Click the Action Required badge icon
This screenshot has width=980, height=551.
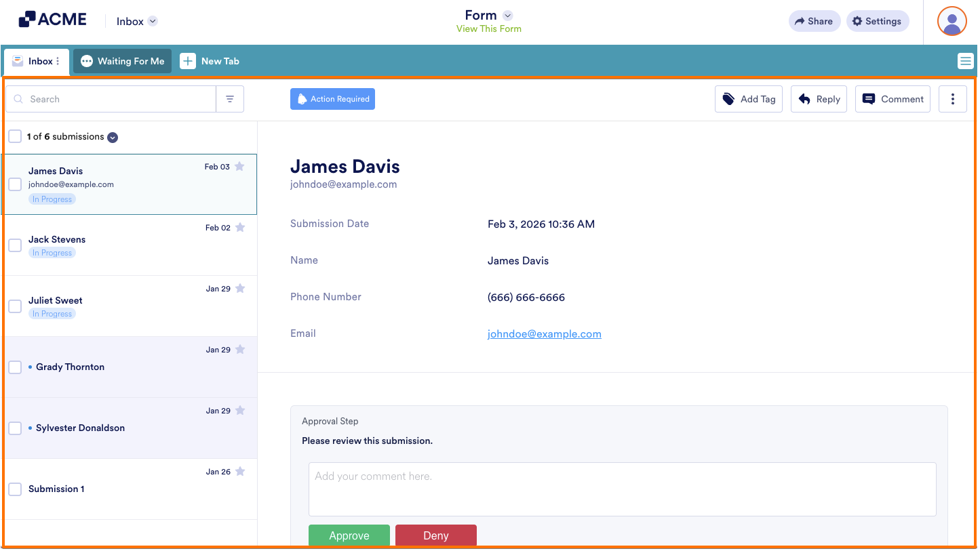click(302, 98)
